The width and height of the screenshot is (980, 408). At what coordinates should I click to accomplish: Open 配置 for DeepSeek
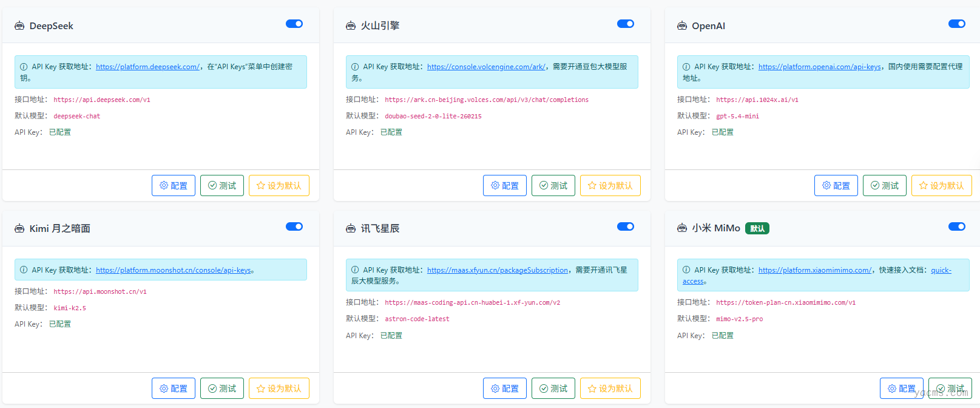pyautogui.click(x=174, y=185)
